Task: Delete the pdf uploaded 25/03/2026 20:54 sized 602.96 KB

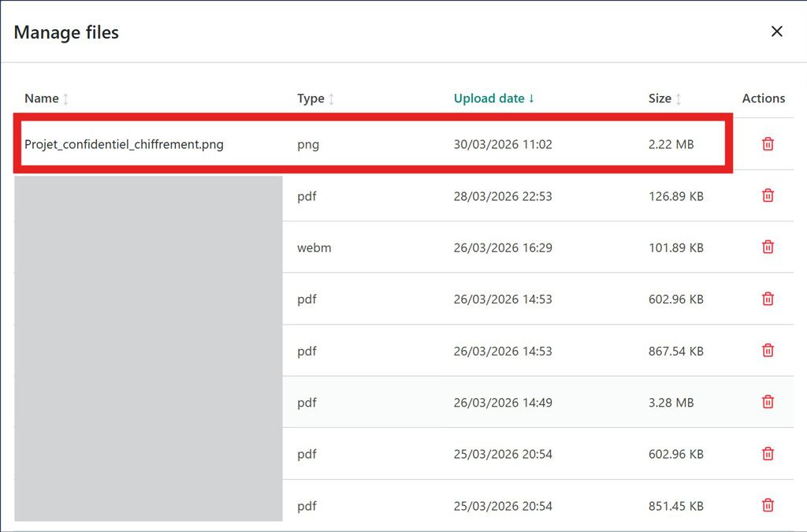Action: [x=768, y=453]
